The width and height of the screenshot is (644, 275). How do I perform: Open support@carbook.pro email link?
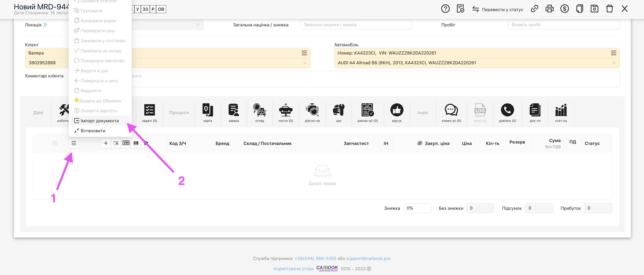coord(368,258)
